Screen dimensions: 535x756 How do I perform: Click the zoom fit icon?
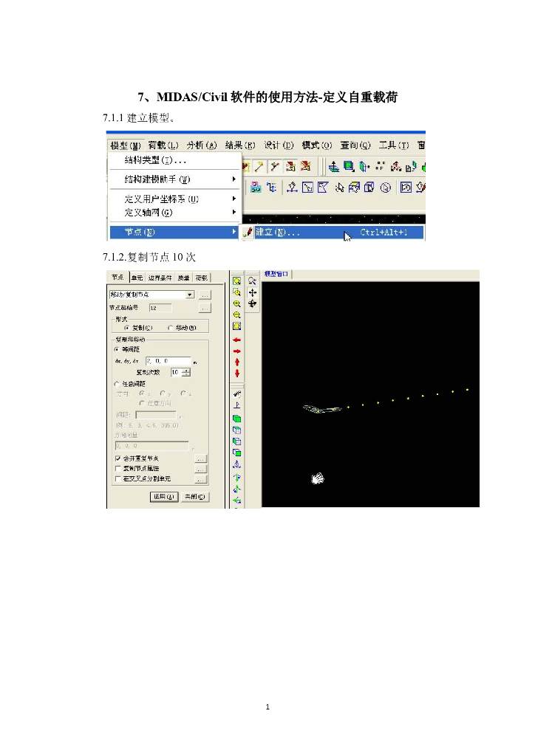pos(237,281)
